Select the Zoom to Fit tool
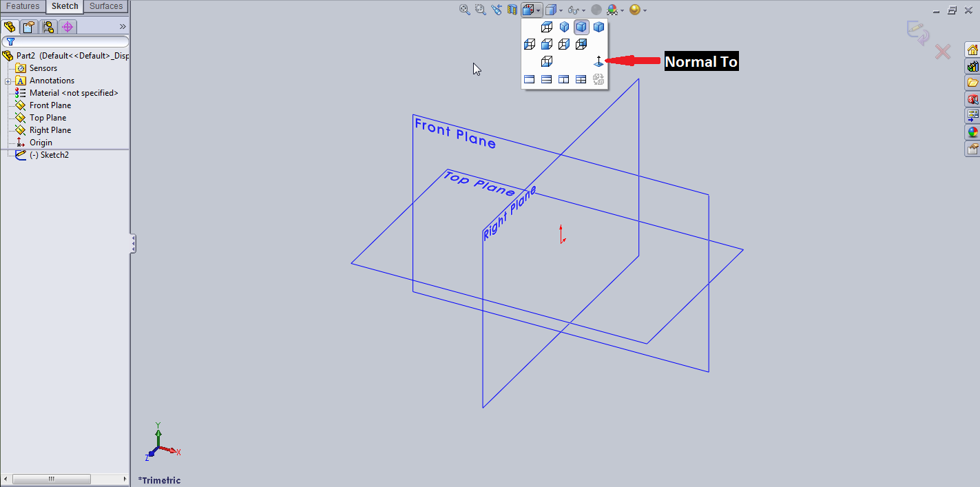Screen dimensions: 980x487 click(x=464, y=10)
